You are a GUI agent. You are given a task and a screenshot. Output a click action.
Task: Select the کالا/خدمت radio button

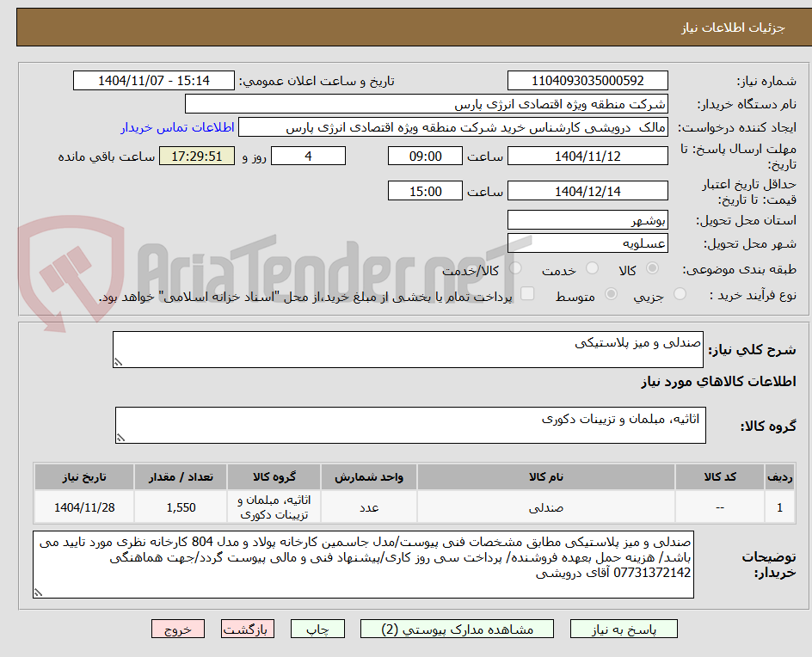click(x=515, y=268)
